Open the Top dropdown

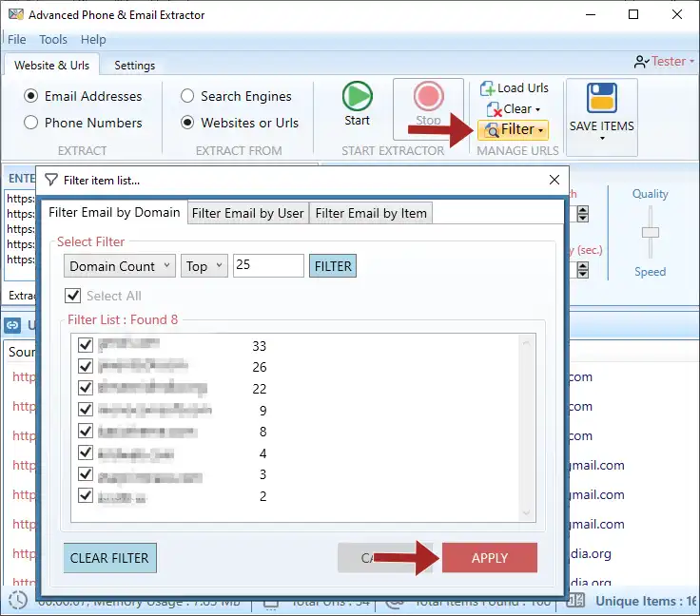[204, 266]
